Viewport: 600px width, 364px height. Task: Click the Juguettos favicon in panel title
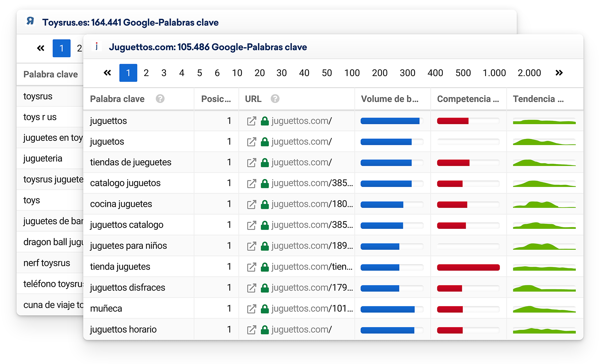point(97,46)
